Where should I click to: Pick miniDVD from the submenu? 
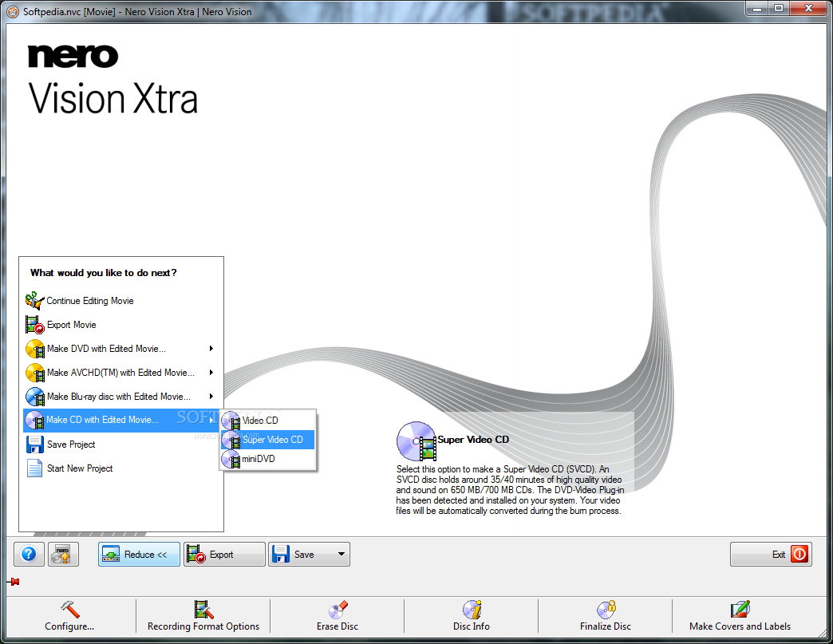coord(268,459)
